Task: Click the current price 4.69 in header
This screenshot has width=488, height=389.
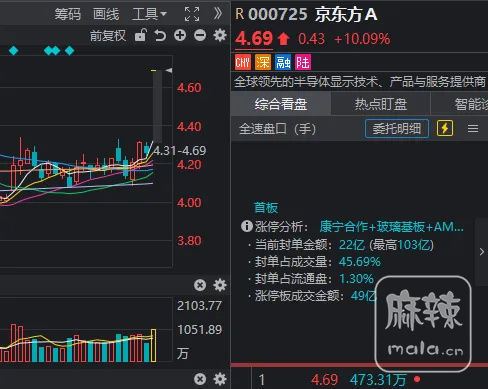Action: click(254, 38)
